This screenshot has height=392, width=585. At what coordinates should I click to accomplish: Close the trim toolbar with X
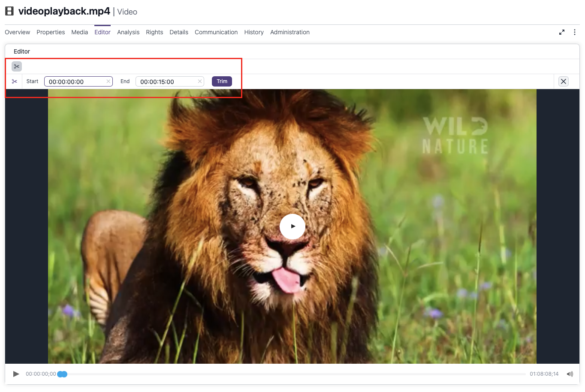coord(564,81)
